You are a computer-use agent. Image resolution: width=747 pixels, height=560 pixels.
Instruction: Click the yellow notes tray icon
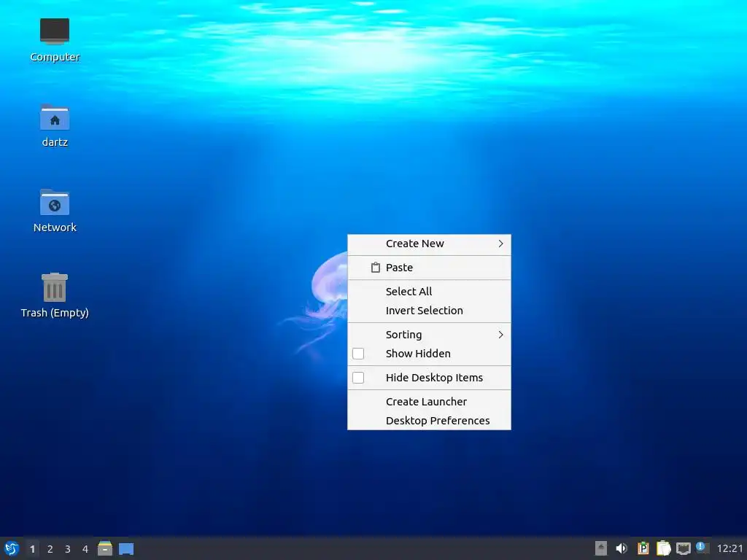pos(664,548)
